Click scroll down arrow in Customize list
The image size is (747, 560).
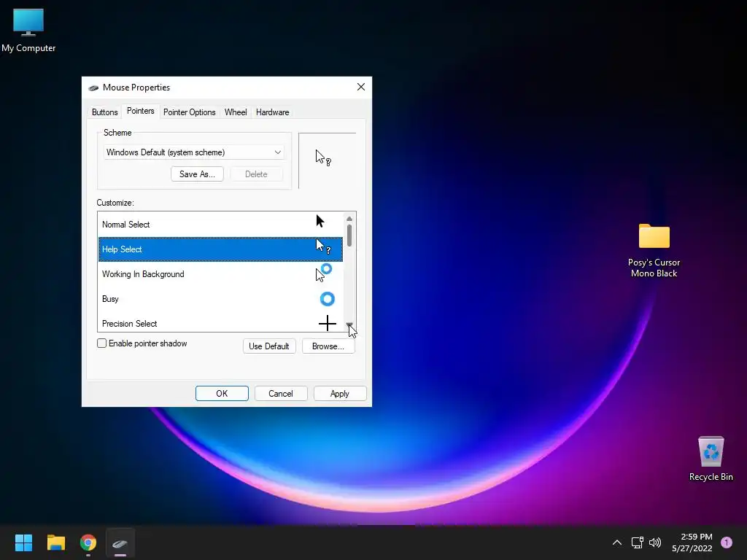tap(349, 325)
